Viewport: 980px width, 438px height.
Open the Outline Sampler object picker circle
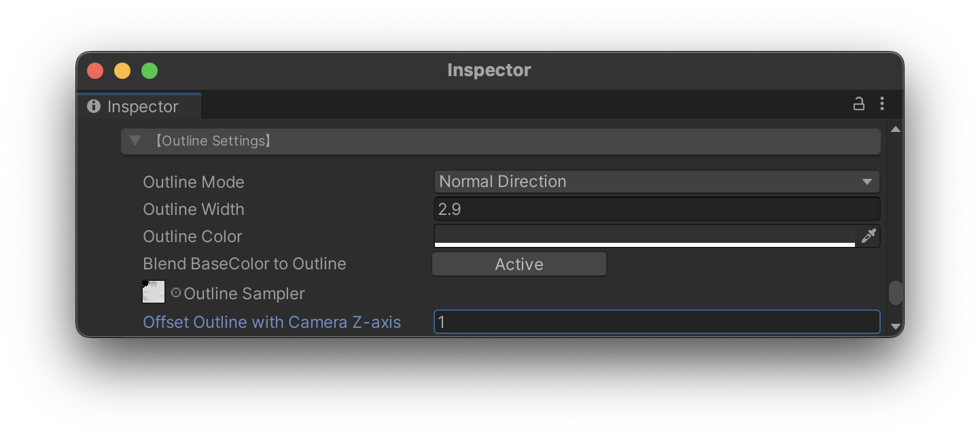(x=176, y=292)
